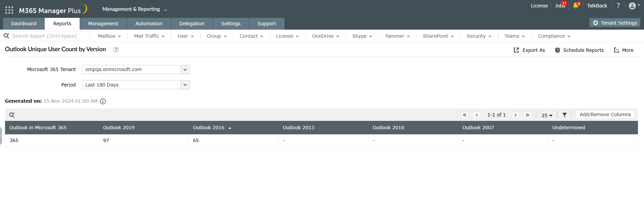Open Management & Reporting dropdown
Image resolution: width=644 pixels, height=201 pixels.
coord(135,9)
